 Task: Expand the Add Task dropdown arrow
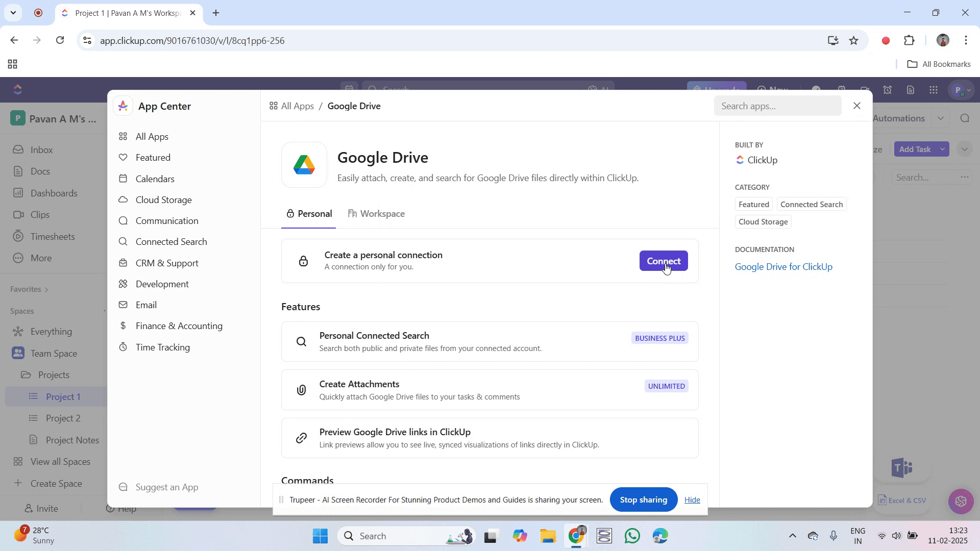point(942,149)
